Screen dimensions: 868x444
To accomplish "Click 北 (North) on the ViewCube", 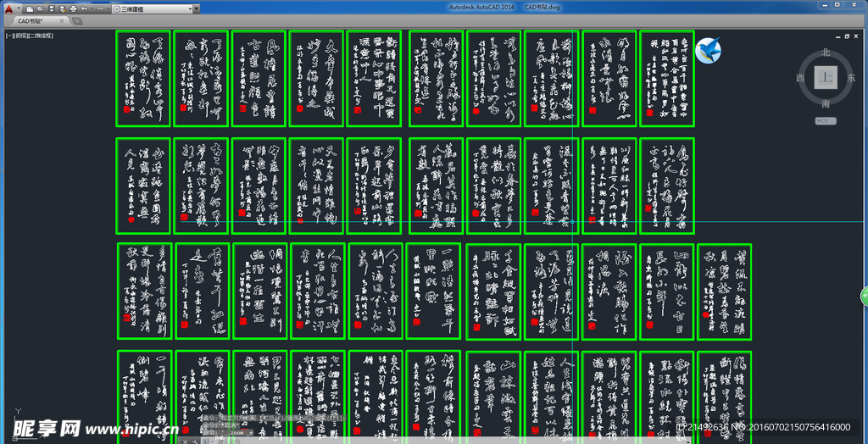I will click(x=826, y=53).
